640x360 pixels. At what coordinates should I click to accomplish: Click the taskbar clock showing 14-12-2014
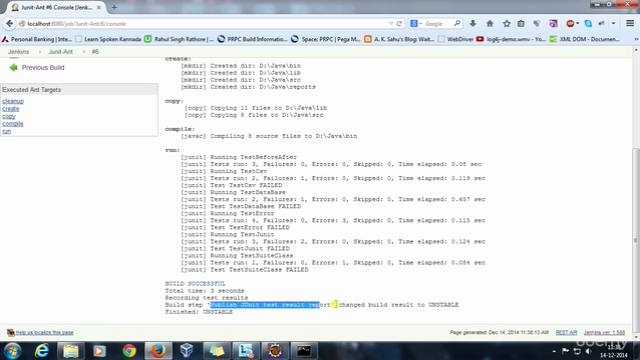pos(614,351)
